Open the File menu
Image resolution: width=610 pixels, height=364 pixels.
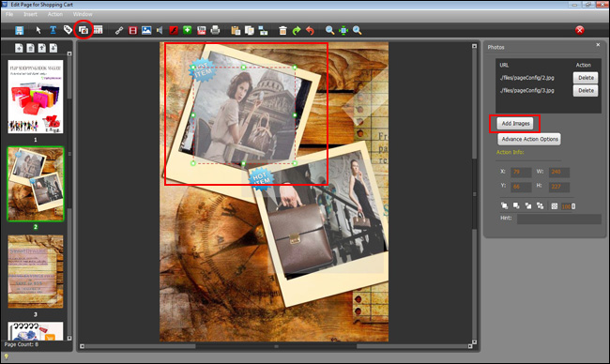pyautogui.click(x=9, y=14)
